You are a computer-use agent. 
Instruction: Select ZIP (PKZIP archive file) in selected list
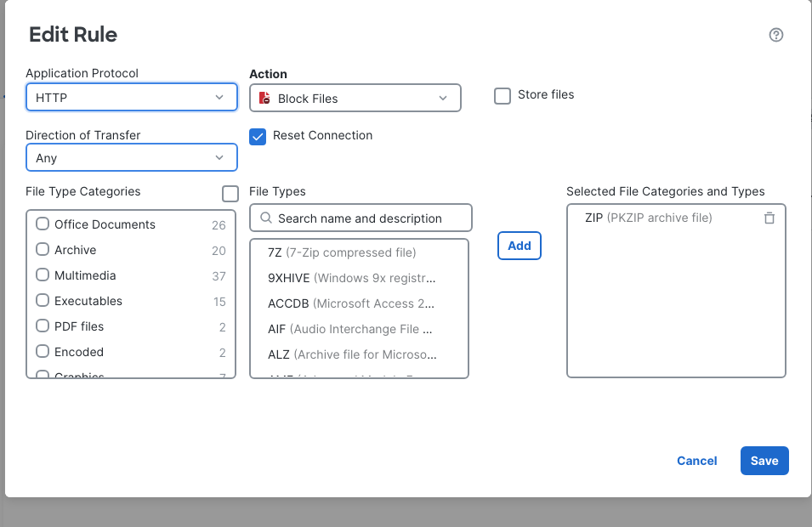(649, 218)
